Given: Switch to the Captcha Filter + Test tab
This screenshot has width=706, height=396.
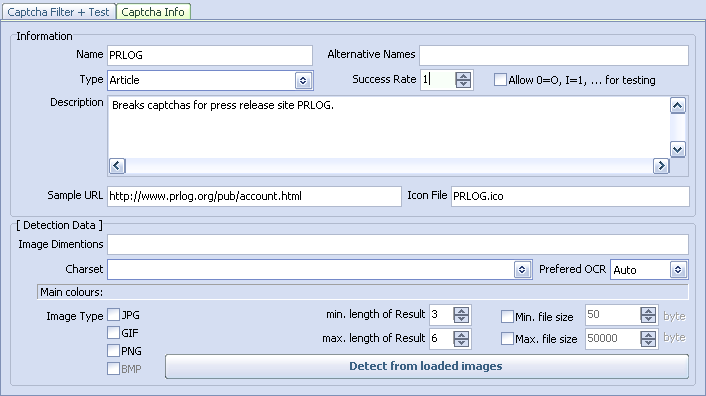Looking at the screenshot, I should 59,12.
